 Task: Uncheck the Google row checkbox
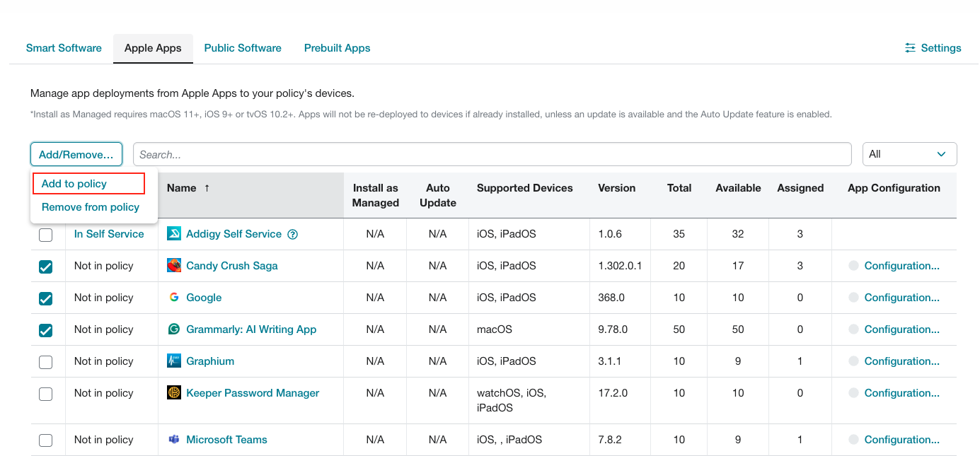46,298
